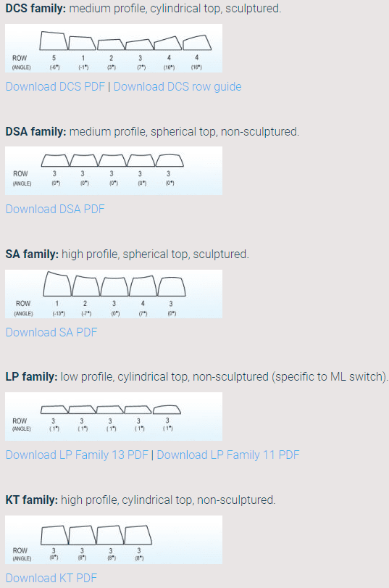Open the Download DCS row guide link
389x588 pixels.
(177, 86)
